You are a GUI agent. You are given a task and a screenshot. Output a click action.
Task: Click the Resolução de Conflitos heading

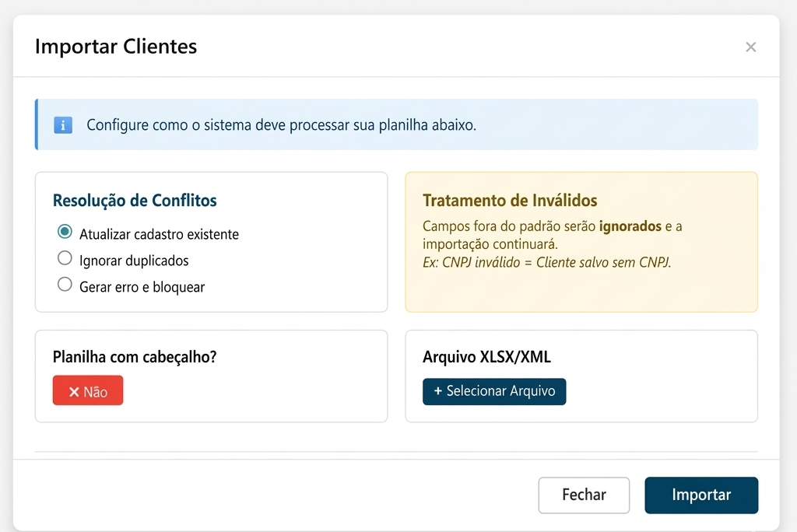point(135,201)
